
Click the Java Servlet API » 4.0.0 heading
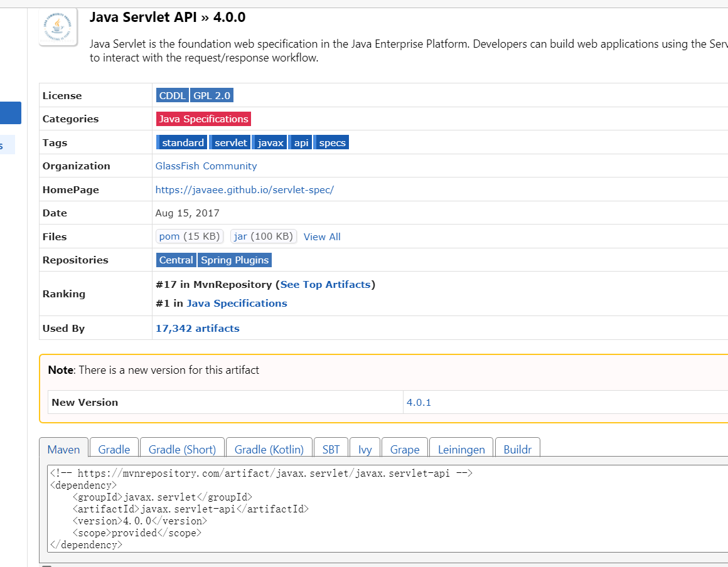click(167, 17)
